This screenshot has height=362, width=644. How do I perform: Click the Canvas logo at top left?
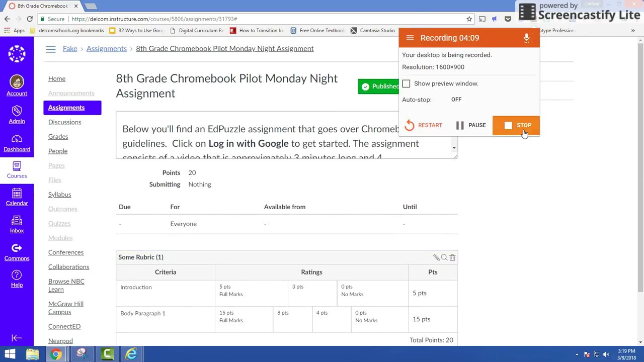17,54
